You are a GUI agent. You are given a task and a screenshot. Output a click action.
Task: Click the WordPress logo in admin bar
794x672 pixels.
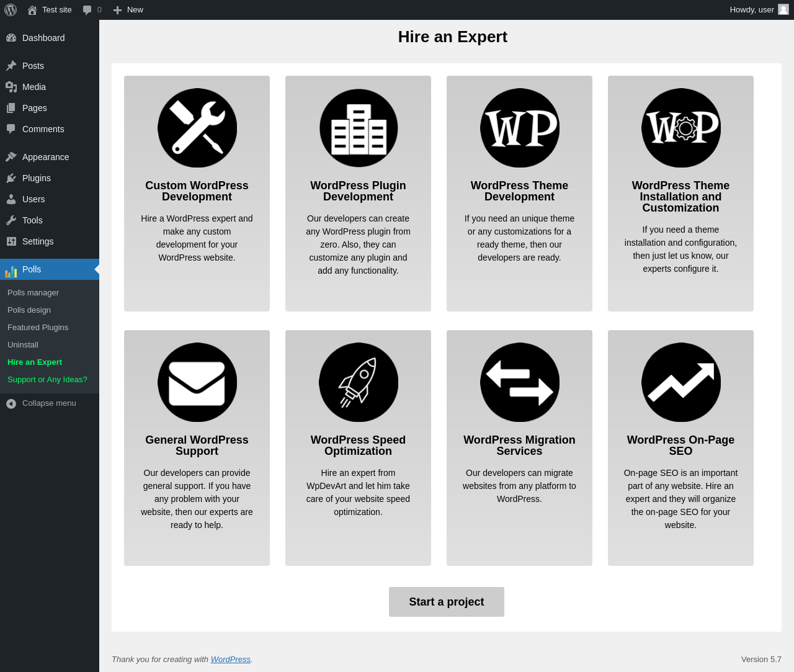11,10
